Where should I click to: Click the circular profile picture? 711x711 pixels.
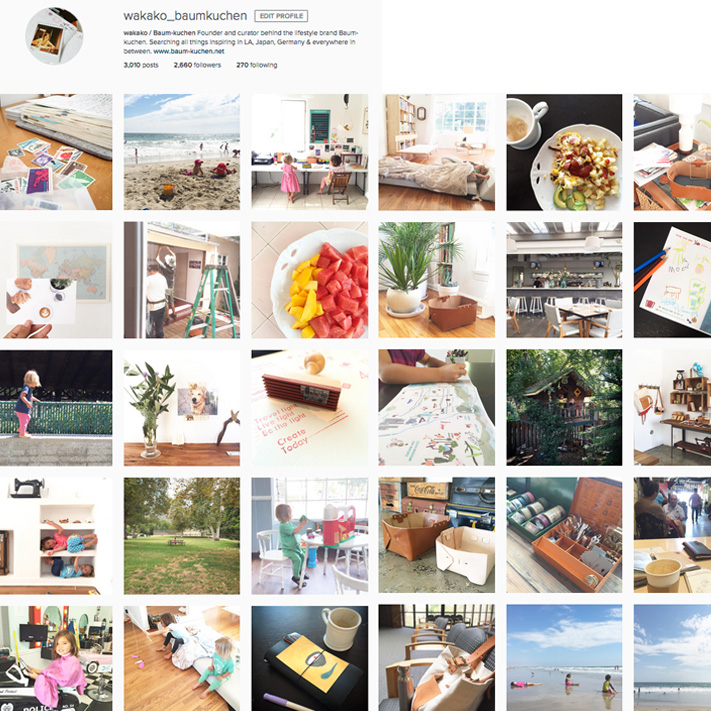pyautogui.click(x=54, y=36)
